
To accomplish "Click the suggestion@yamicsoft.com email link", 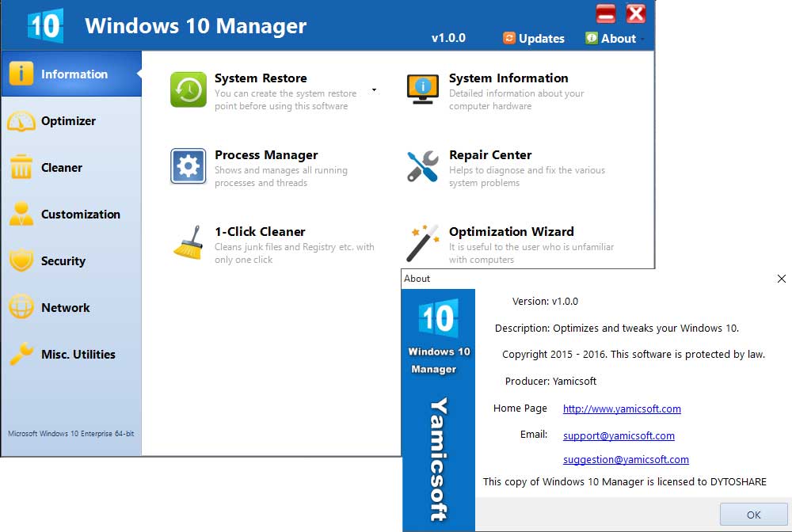I will 626,459.
